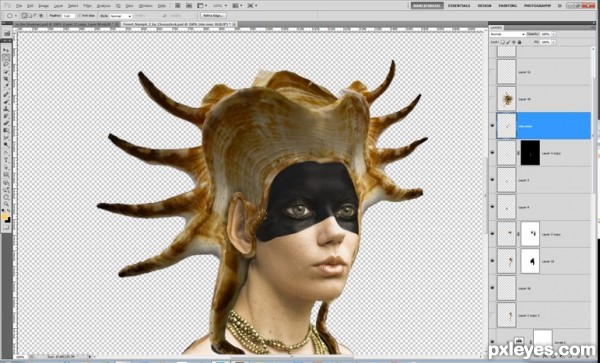Click white layer mask thumbnail of Layer 12

pos(530,261)
